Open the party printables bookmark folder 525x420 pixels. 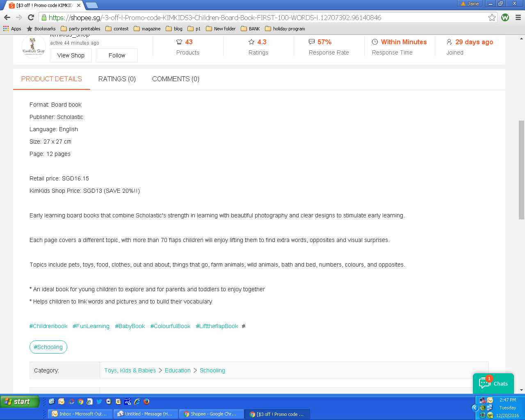click(x=80, y=29)
